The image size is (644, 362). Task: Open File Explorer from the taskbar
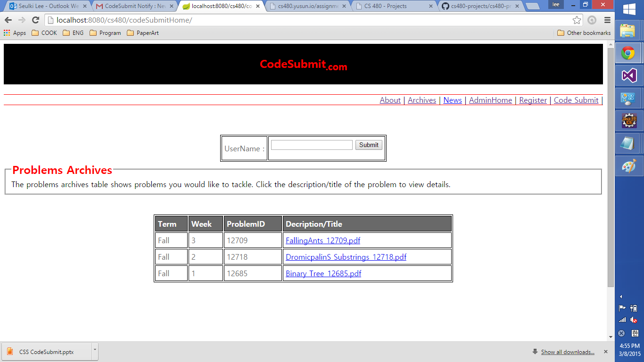[x=627, y=31]
